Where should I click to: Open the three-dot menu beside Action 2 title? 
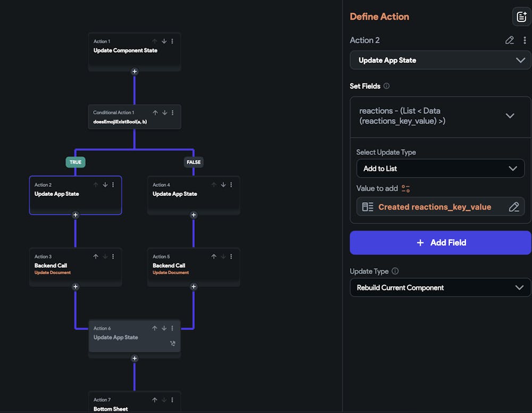click(x=525, y=40)
